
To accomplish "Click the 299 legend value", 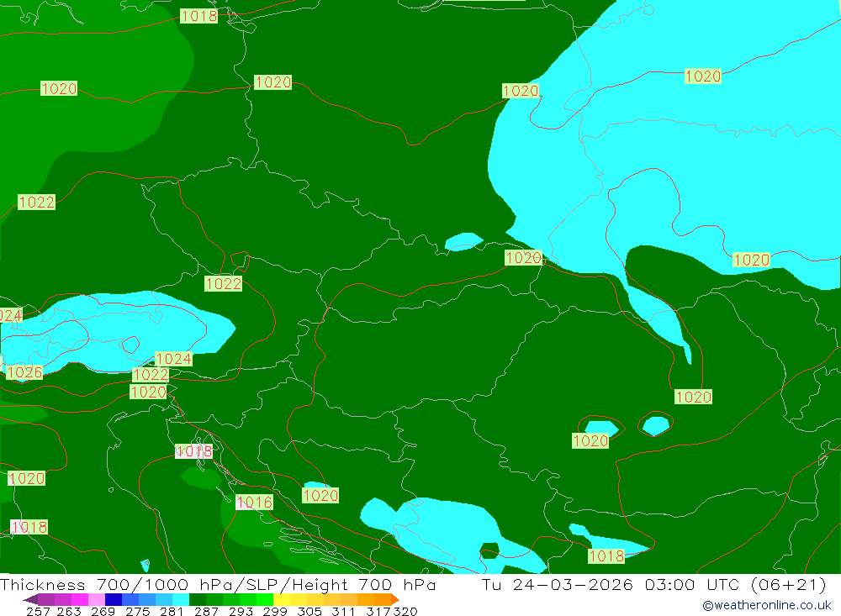I will pyautogui.click(x=275, y=611).
